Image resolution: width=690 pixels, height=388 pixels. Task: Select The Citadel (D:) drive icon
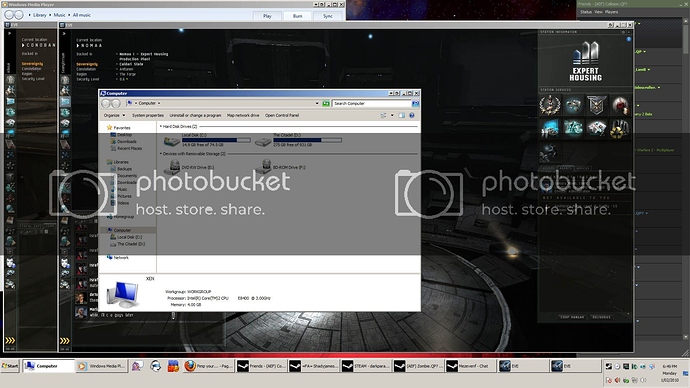click(x=263, y=141)
